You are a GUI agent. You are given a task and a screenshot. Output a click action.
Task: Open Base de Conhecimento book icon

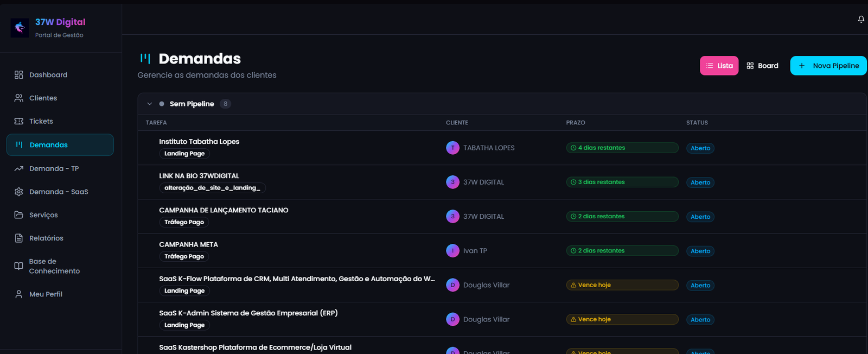tap(19, 266)
